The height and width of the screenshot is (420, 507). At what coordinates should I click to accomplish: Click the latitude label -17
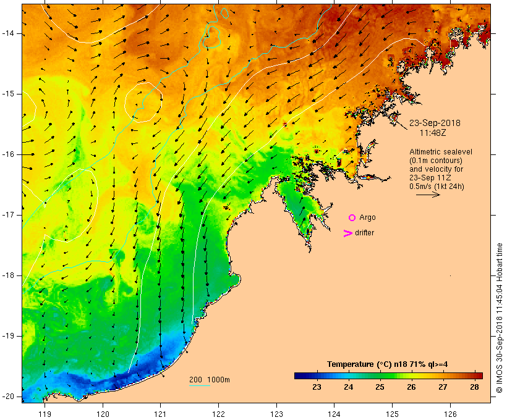coord(8,215)
